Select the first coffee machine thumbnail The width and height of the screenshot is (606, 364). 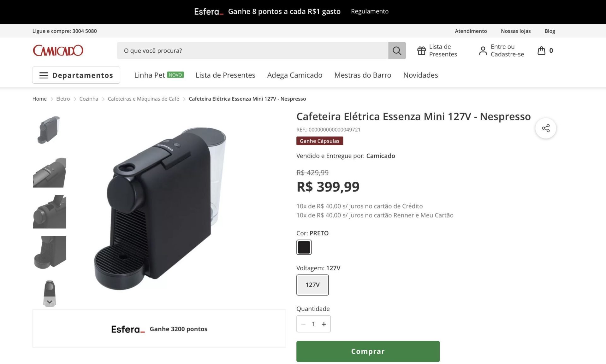coord(50,130)
